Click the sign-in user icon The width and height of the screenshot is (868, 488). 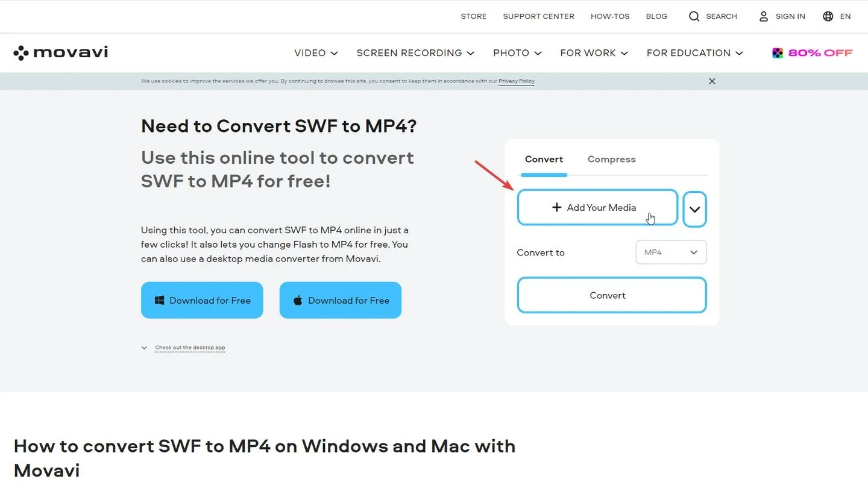tap(764, 16)
